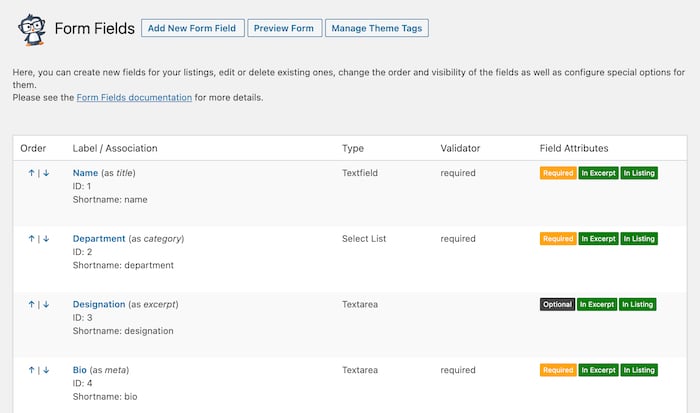
Task: Click 'Shortname: department' text
Action: pyautogui.click(x=123, y=265)
